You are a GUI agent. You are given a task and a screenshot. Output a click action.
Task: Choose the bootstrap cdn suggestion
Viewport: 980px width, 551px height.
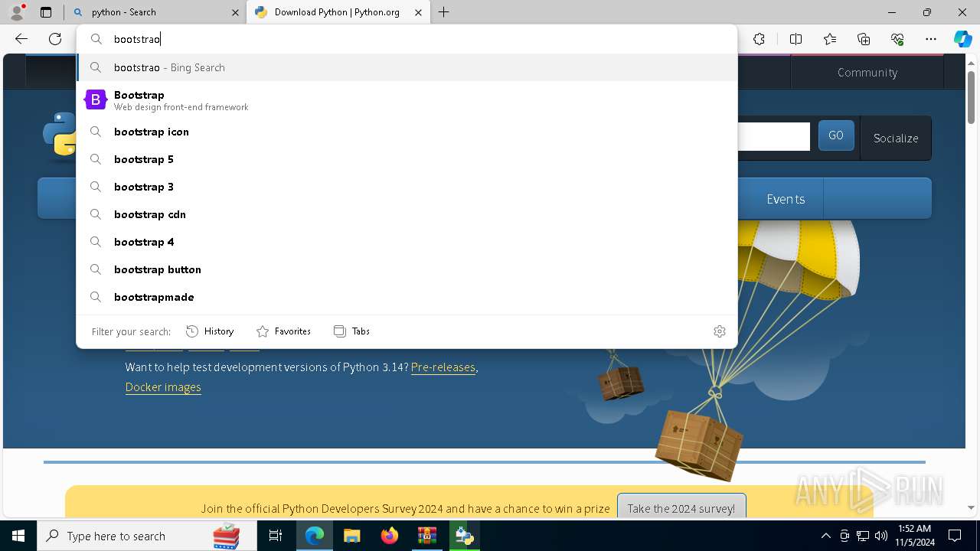point(407,214)
